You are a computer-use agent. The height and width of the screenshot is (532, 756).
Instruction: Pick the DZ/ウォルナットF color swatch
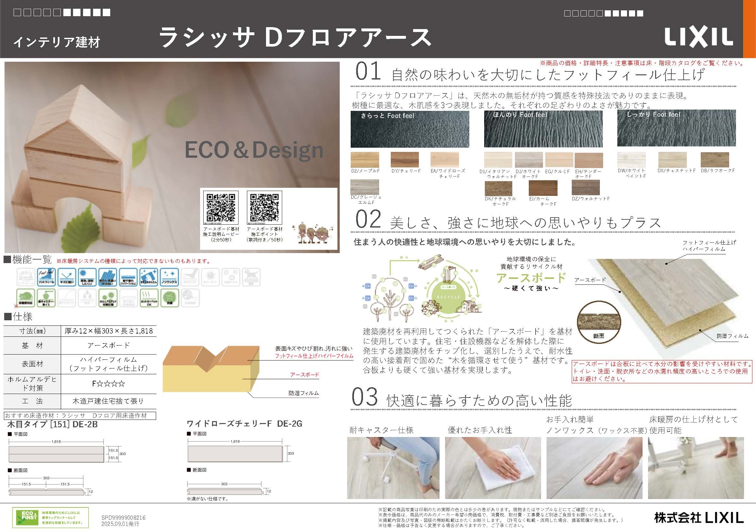pos(585,188)
